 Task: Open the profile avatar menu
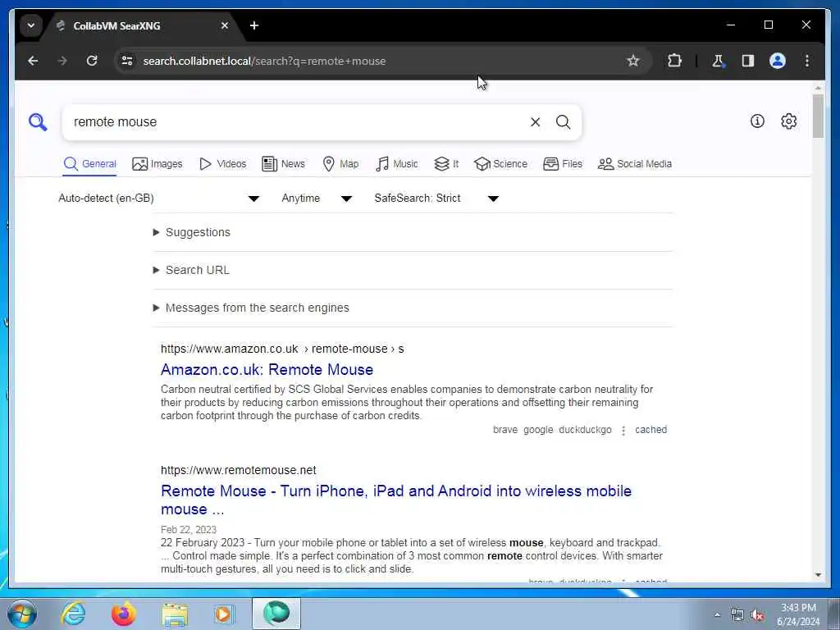(778, 61)
